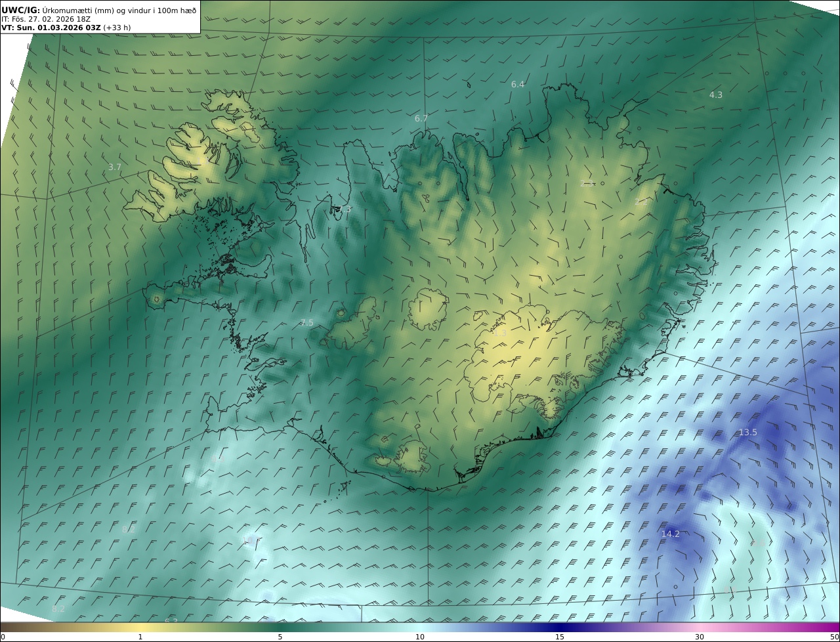Click the 6.4 value north of Iceland
This screenshot has height=642, width=840.
[x=518, y=84]
